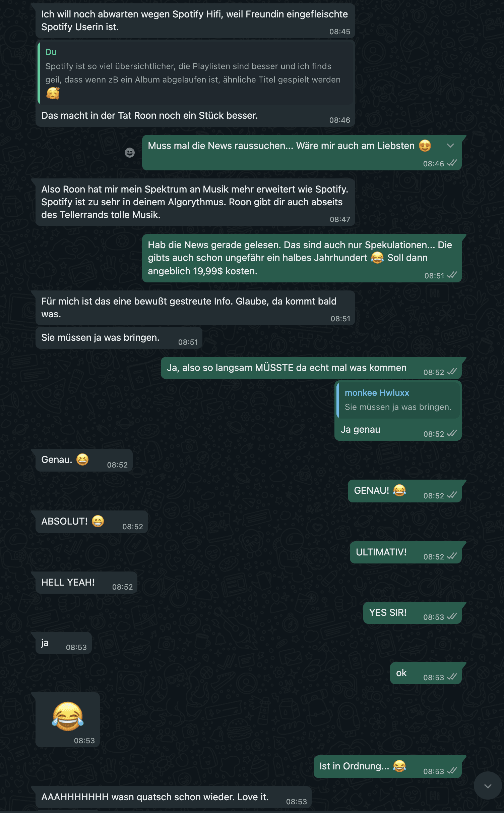Click the tears-of-joy emoji beside 'GENAU!'
This screenshot has width=504, height=813.
(399, 490)
